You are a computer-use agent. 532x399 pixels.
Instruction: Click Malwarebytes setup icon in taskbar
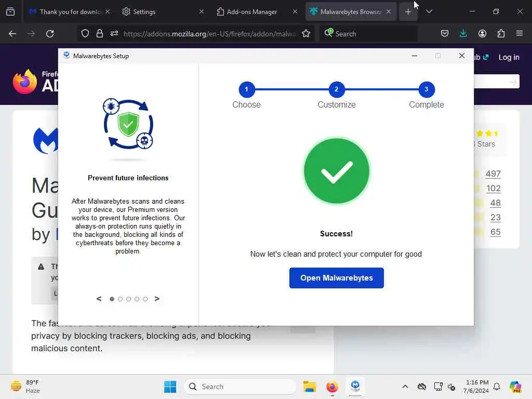pos(355,387)
